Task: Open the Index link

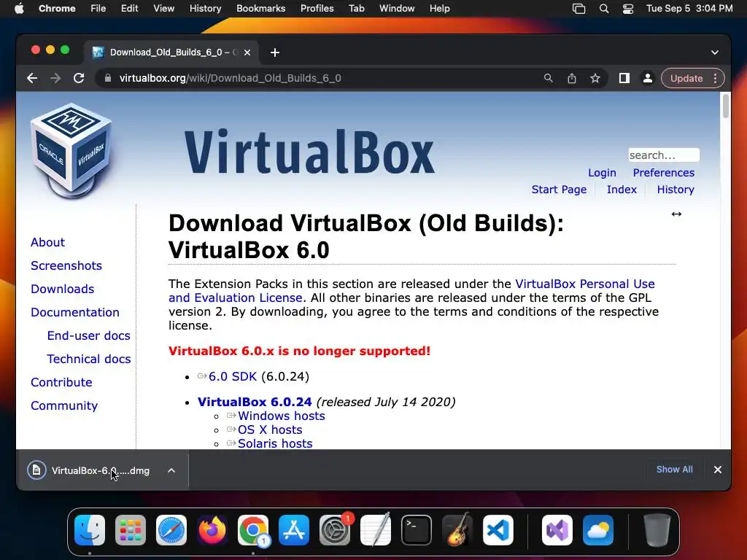Action: click(x=622, y=190)
